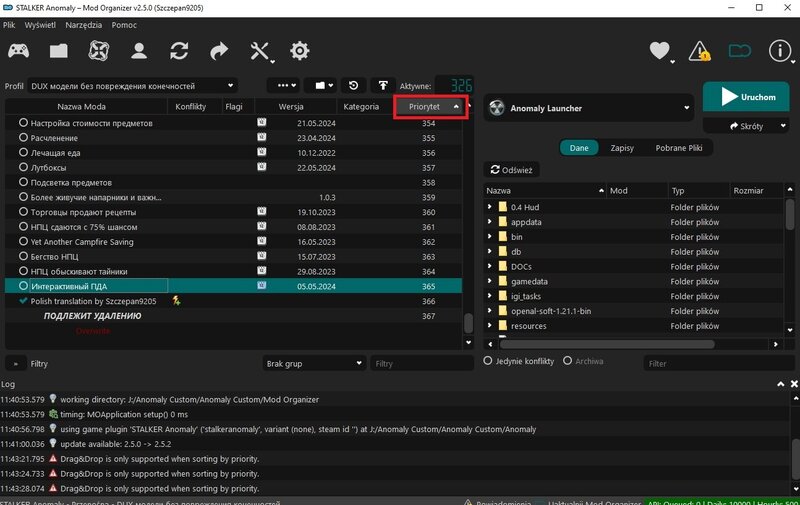Switch to the Zapisy tab

(621, 147)
